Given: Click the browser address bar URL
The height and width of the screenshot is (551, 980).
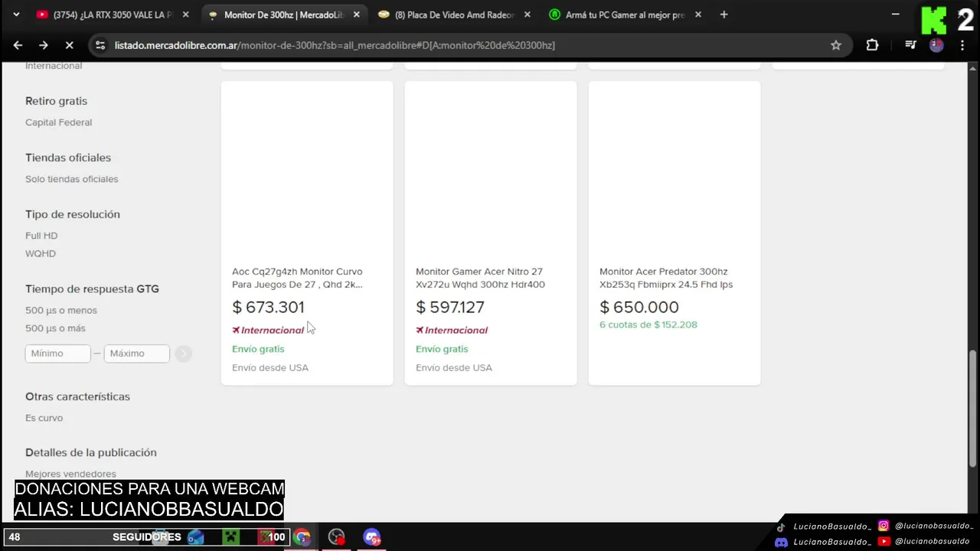Looking at the screenshot, I should click(335, 45).
